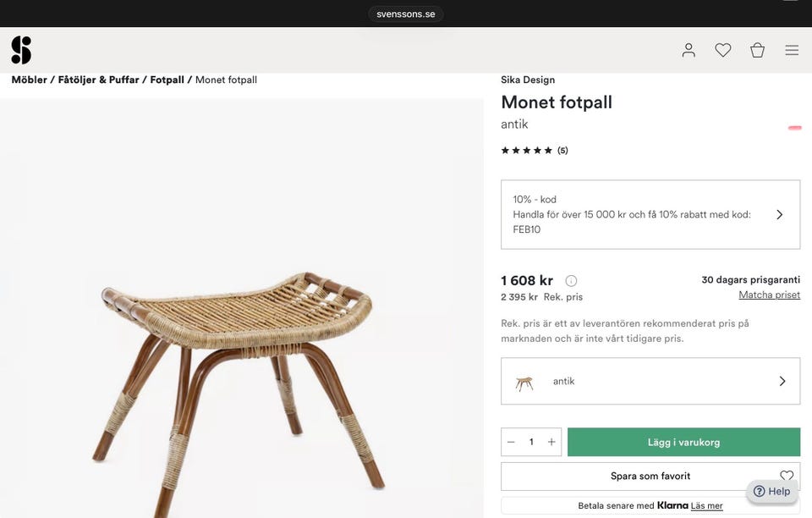812x518 pixels.
Task: Open the hamburger menu icon
Action: click(792, 50)
